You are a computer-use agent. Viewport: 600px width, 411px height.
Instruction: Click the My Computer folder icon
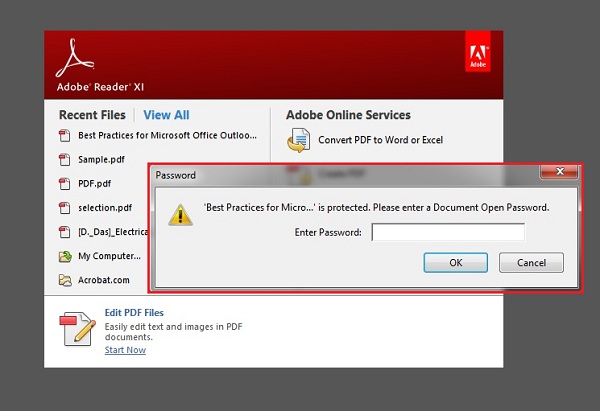(65, 256)
